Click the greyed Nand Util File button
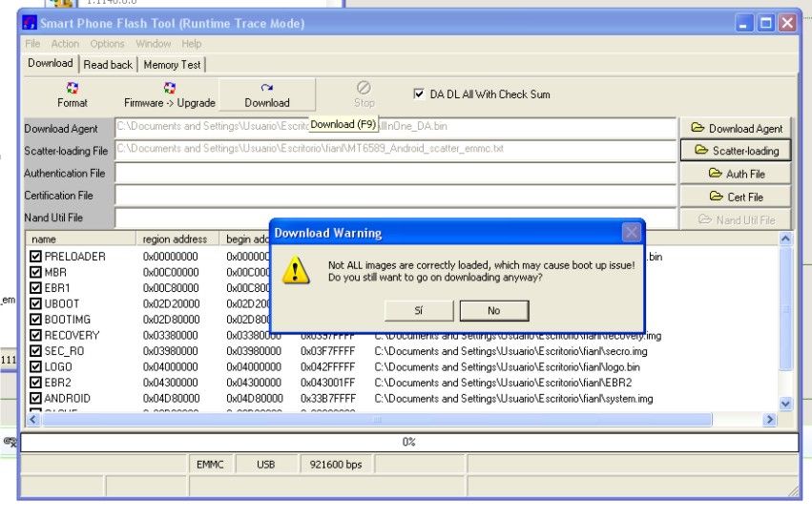This screenshot has height=520, width=812. 736,219
